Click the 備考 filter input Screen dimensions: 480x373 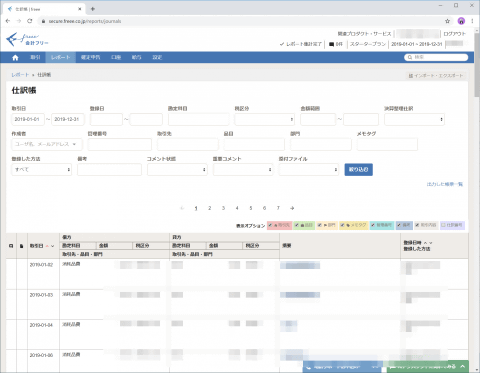click(x=109, y=170)
